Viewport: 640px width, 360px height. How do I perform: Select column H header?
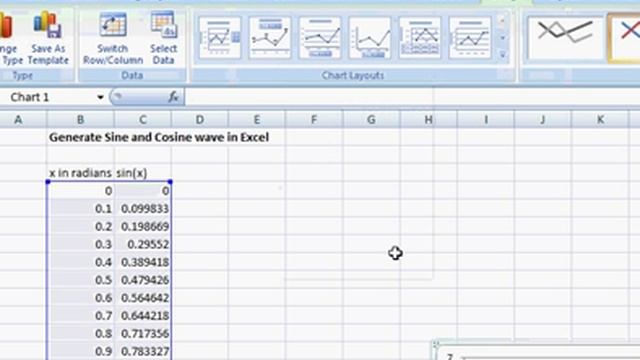pos(428,120)
